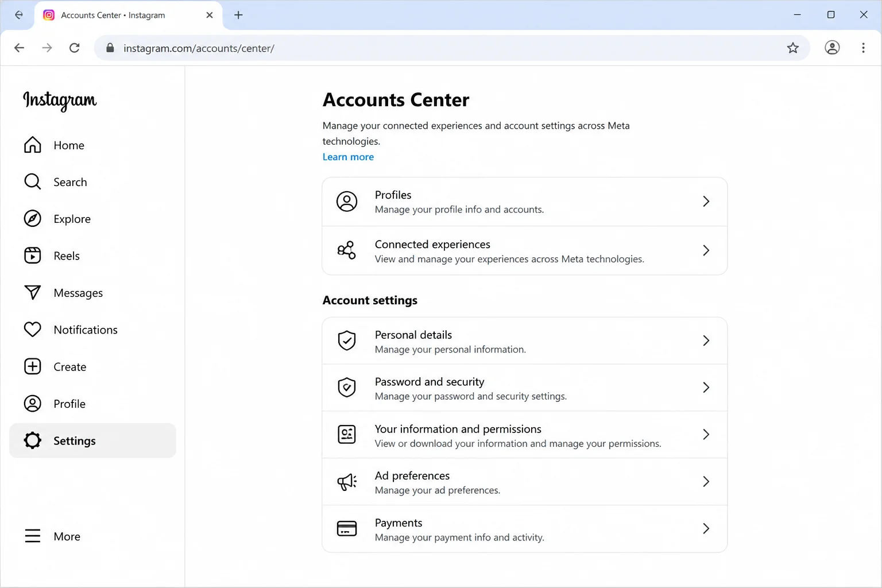This screenshot has width=882, height=588.
Task: Click the Explore compass icon
Action: click(33, 219)
